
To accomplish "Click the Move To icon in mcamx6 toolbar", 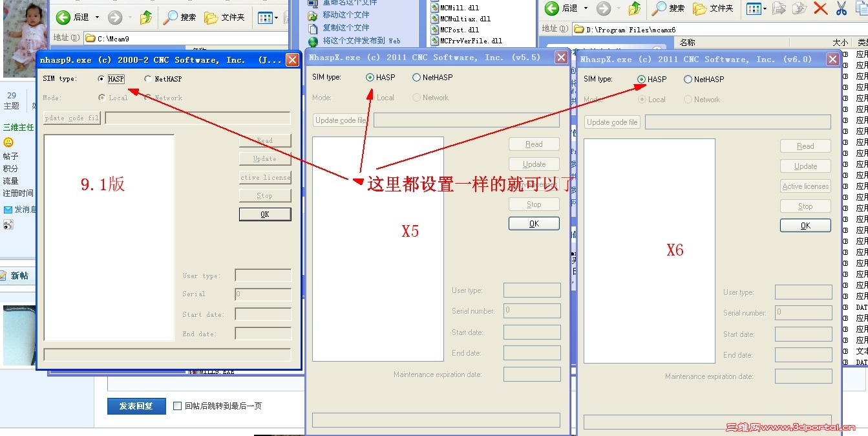I will coord(779,8).
